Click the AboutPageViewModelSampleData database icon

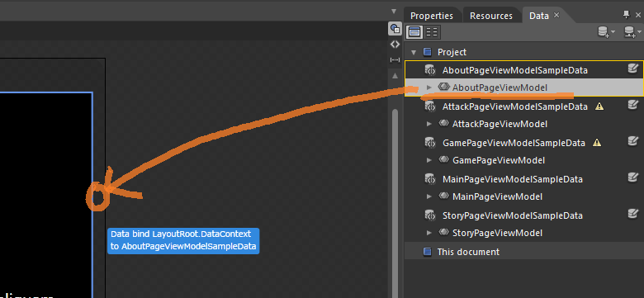click(x=429, y=70)
